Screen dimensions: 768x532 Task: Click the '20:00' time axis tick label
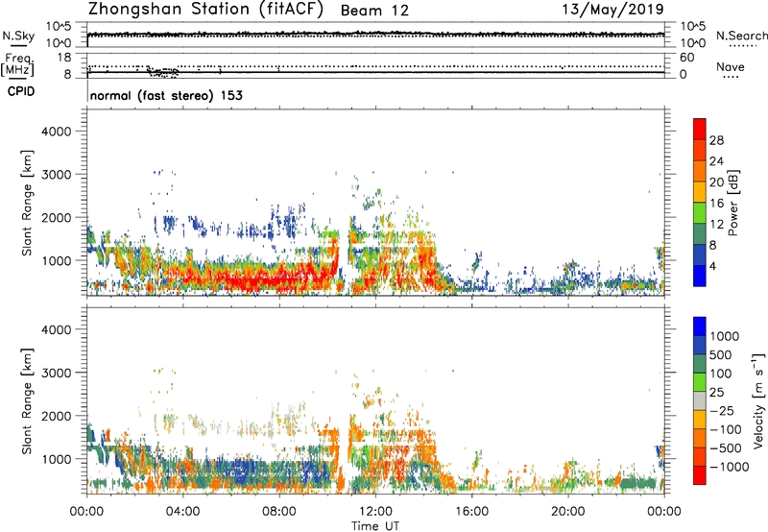[567, 512]
